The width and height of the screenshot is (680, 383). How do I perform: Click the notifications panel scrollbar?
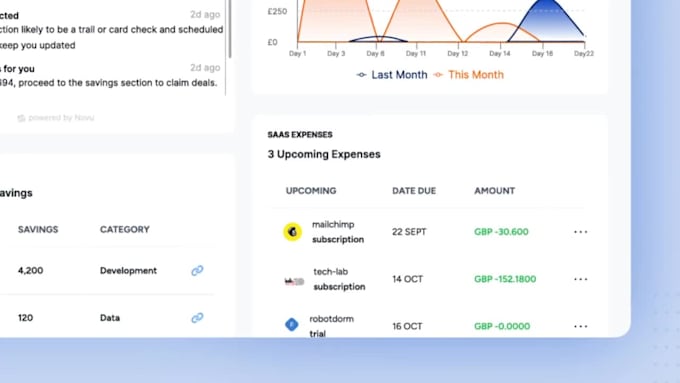229,28
